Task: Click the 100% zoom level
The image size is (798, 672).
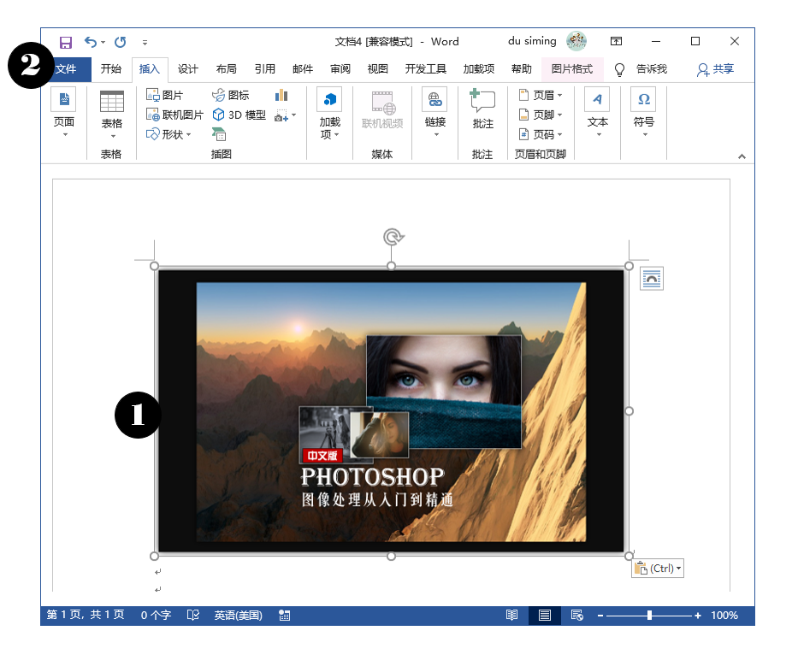Action: (x=724, y=615)
